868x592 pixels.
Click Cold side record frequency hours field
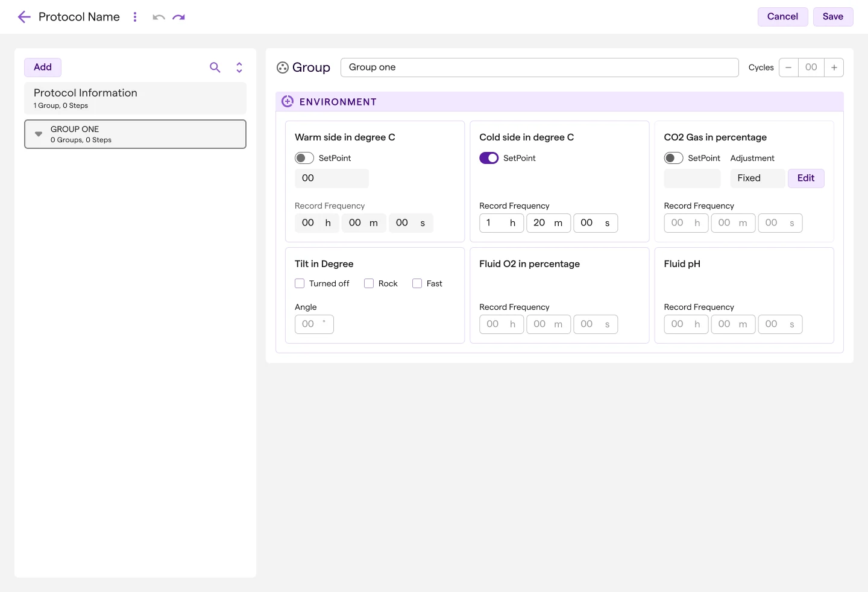click(502, 223)
